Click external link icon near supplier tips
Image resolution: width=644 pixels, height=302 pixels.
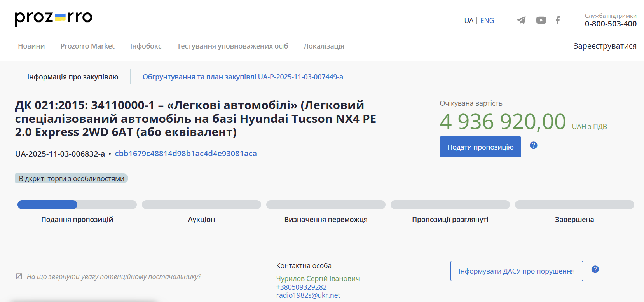(x=19, y=276)
